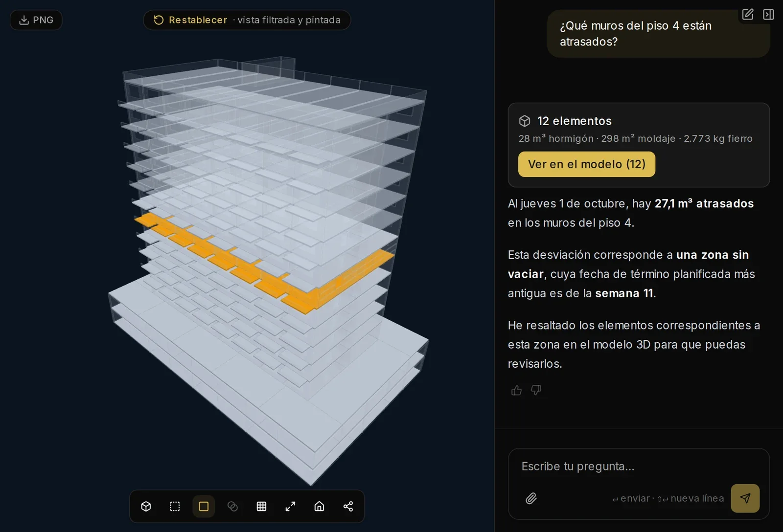Screen dimensions: 783x532
Task: Click the "vista filtrada y pintada" label
Action: point(289,20)
